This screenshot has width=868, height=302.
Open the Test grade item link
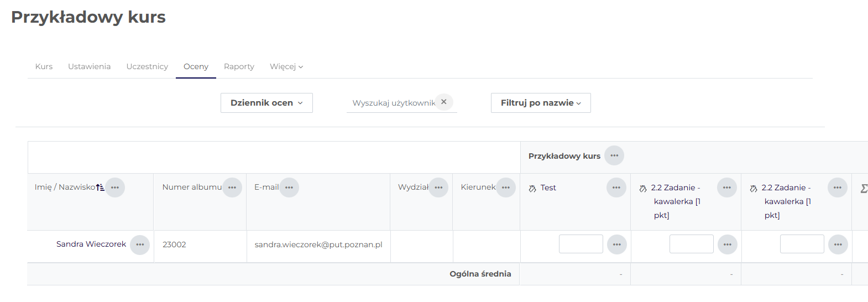[x=548, y=188]
